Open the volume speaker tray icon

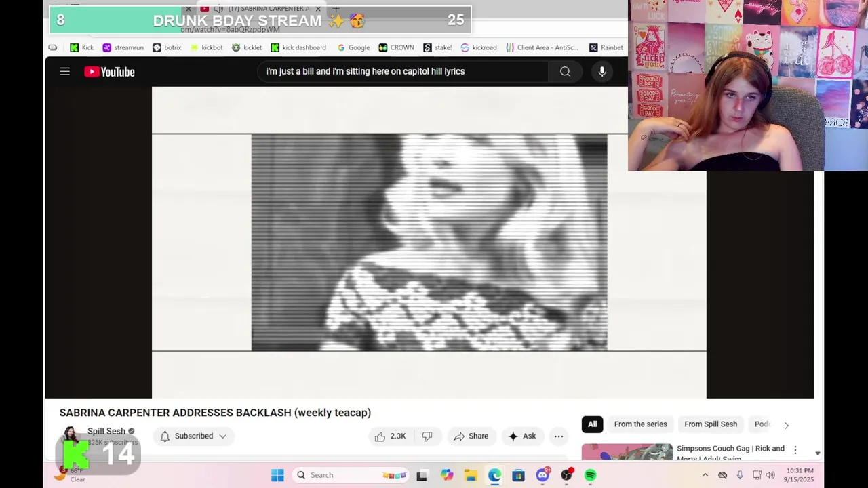[x=770, y=475]
